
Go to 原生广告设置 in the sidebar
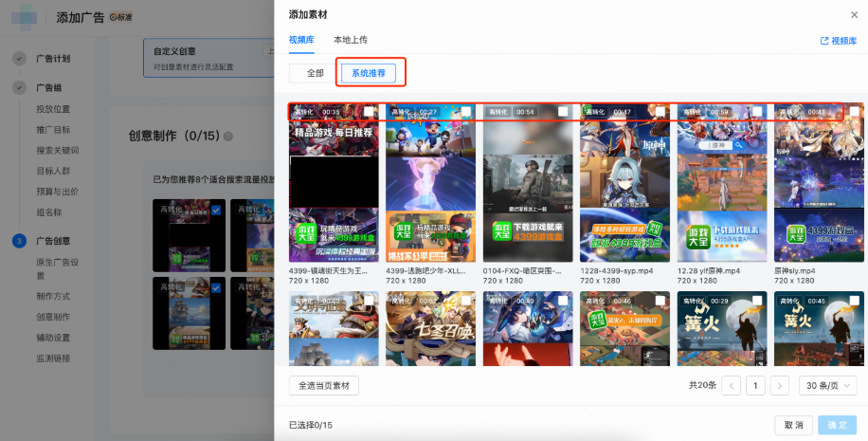point(58,268)
